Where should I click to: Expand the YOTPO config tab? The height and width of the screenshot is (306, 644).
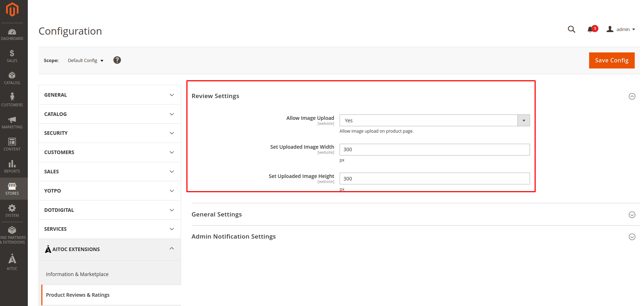pyautogui.click(x=110, y=191)
